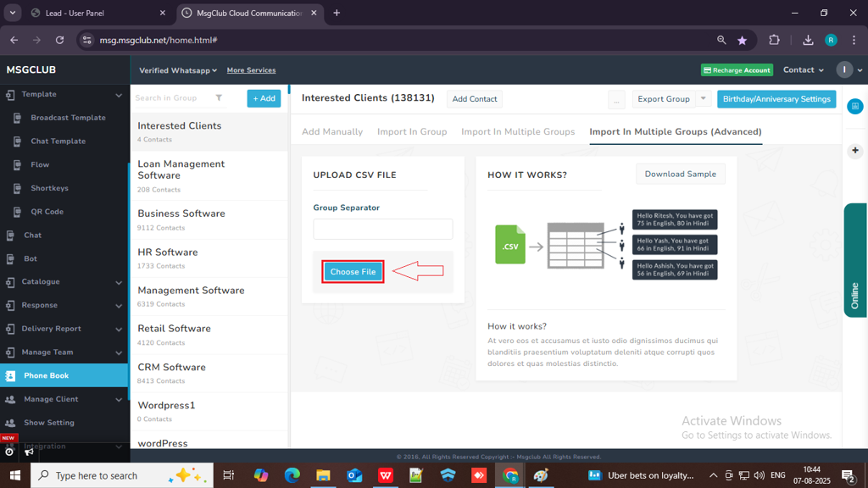Open Chrome downloads icon
This screenshot has height=488, width=868.
[808, 40]
